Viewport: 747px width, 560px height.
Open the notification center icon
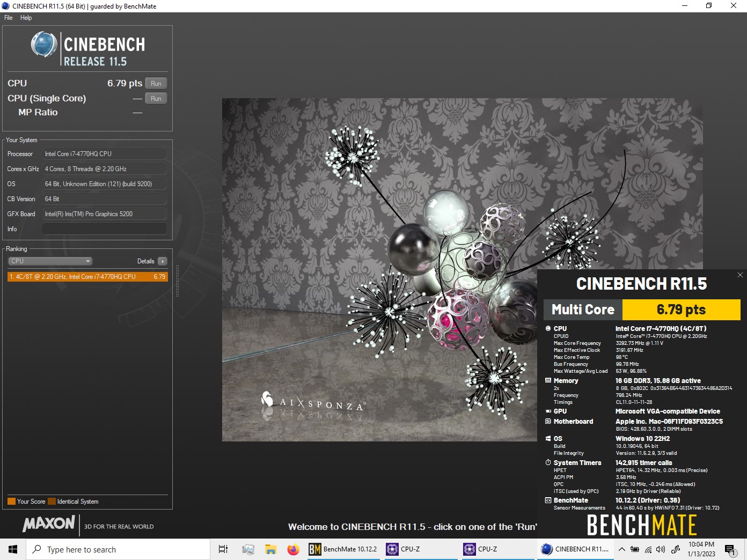[x=730, y=550]
